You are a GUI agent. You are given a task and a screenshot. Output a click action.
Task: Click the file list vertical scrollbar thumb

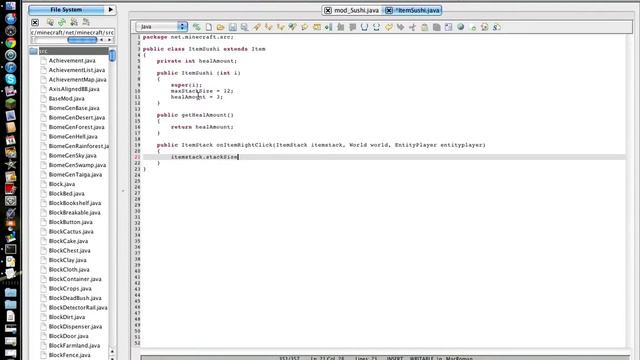(112, 55)
